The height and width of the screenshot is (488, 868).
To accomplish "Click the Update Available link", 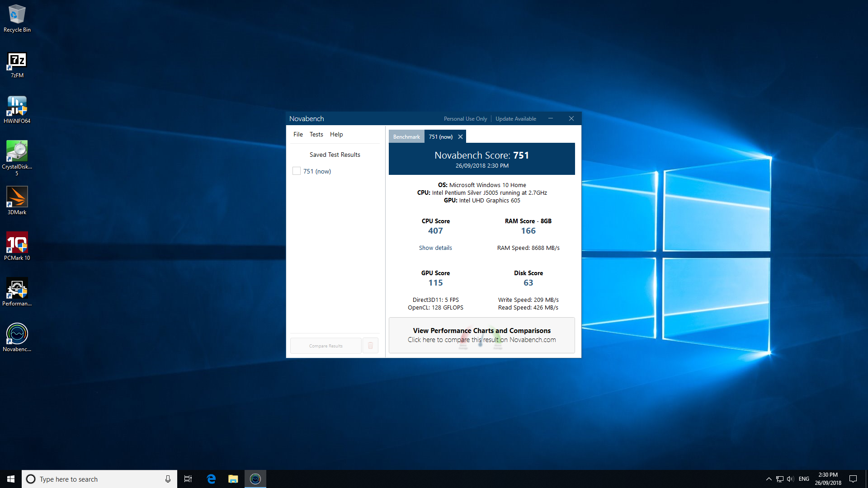I will click(x=516, y=119).
